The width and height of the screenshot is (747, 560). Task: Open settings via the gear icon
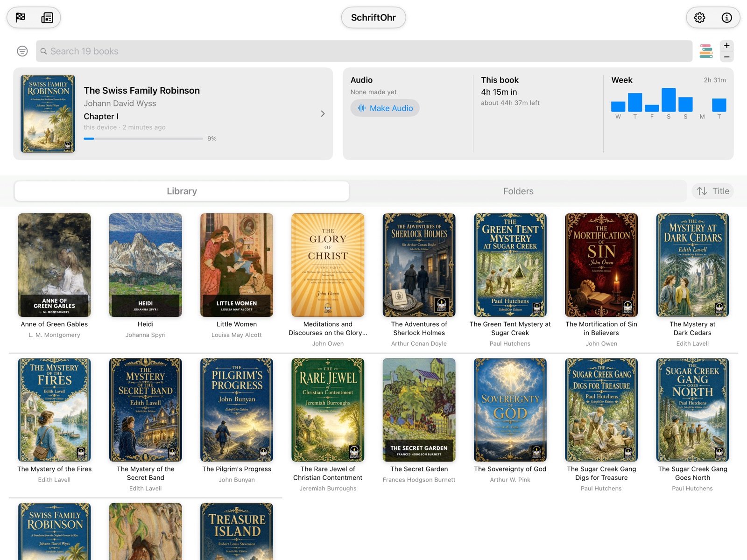click(x=699, y=18)
